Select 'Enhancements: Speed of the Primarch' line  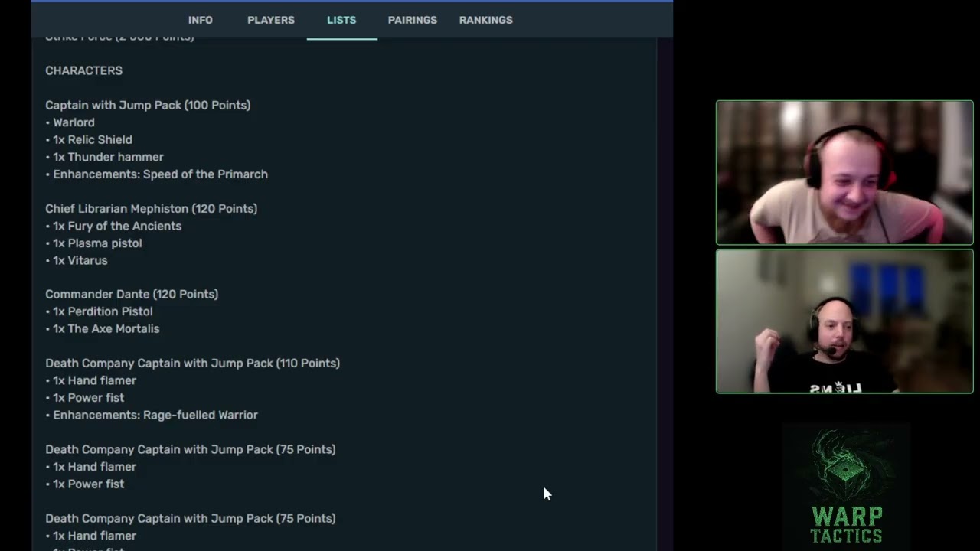157,174
